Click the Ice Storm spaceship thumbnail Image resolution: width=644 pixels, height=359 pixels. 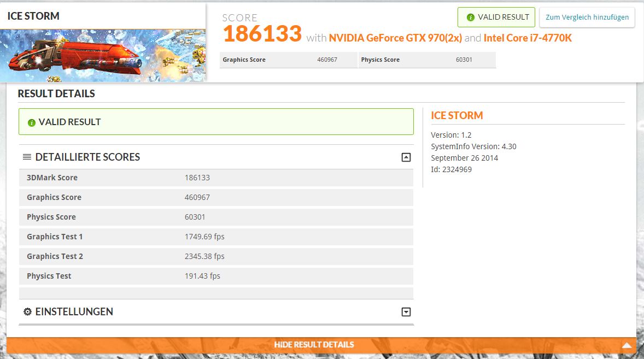(x=103, y=55)
